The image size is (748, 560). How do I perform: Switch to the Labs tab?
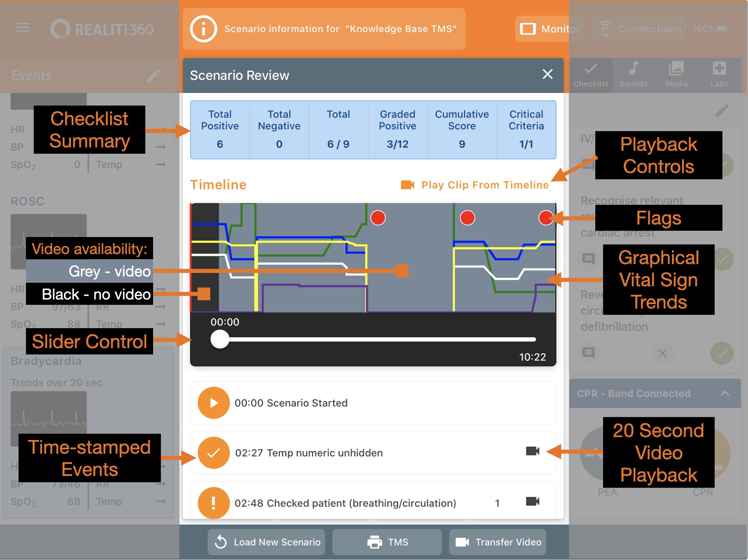719,74
